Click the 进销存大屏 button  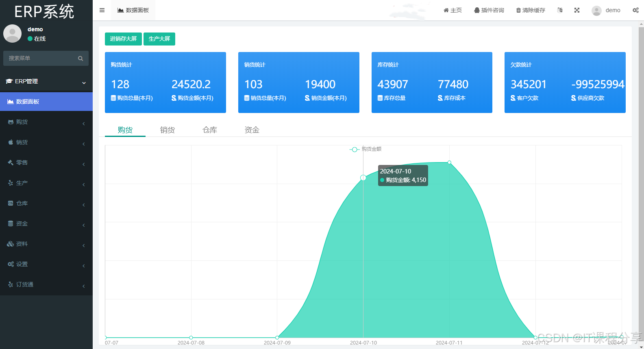click(123, 39)
